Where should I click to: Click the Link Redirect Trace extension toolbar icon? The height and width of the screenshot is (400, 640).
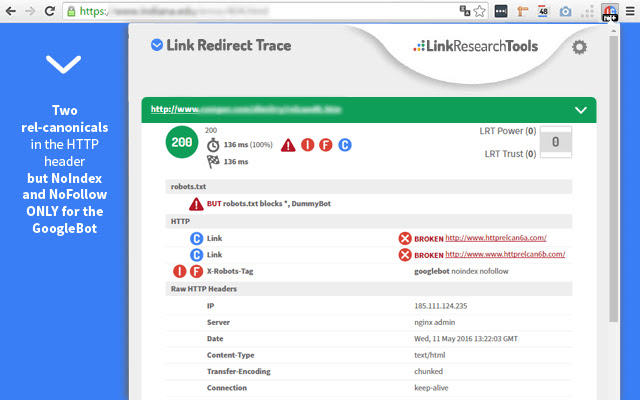click(611, 12)
